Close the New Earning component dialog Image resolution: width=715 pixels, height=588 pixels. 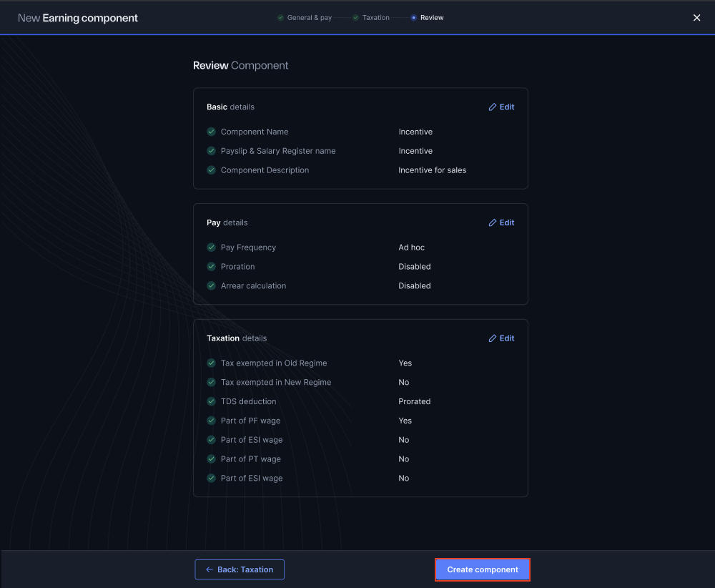point(696,18)
